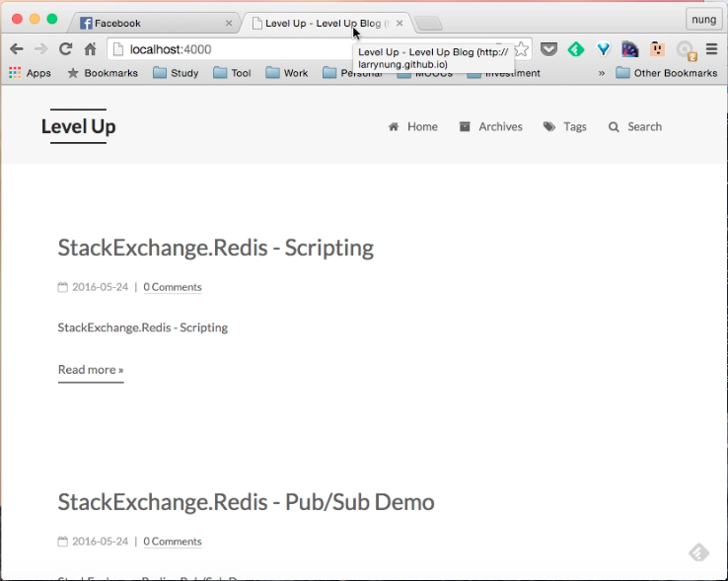Open the Personal bookmarks folder
Image resolution: width=728 pixels, height=581 pixels.
352,73
